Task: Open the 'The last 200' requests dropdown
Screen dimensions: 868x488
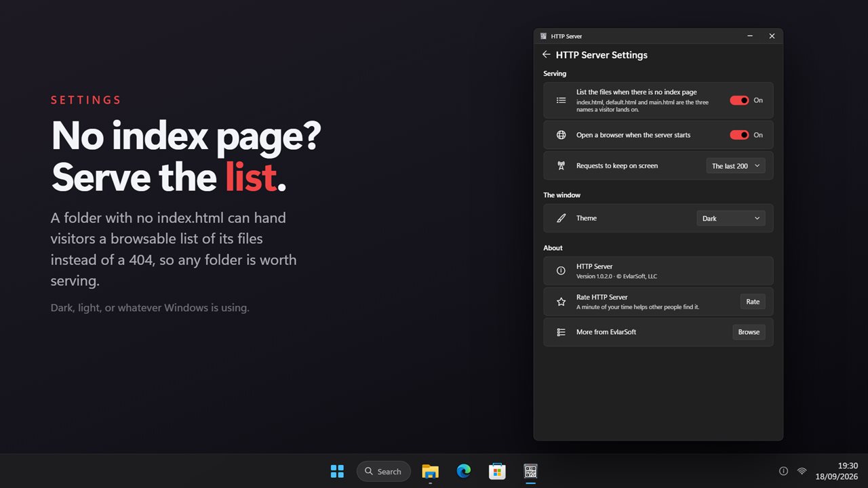Action: pyautogui.click(x=736, y=166)
